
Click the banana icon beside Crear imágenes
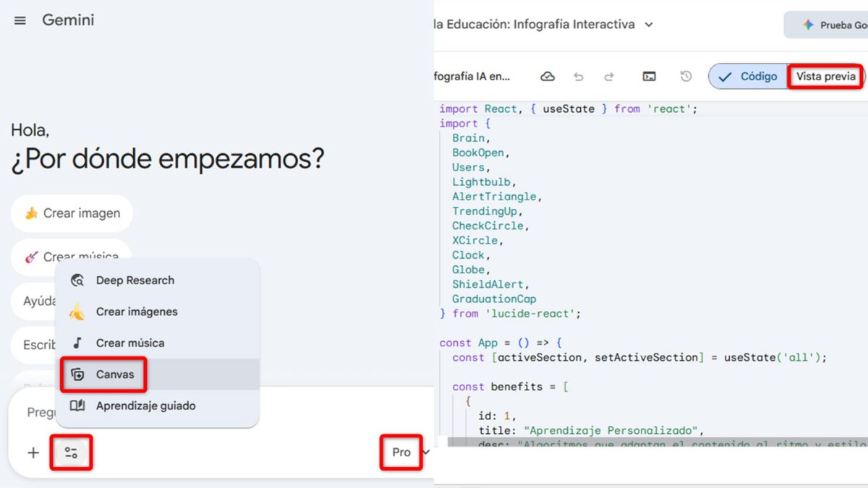[77, 312]
